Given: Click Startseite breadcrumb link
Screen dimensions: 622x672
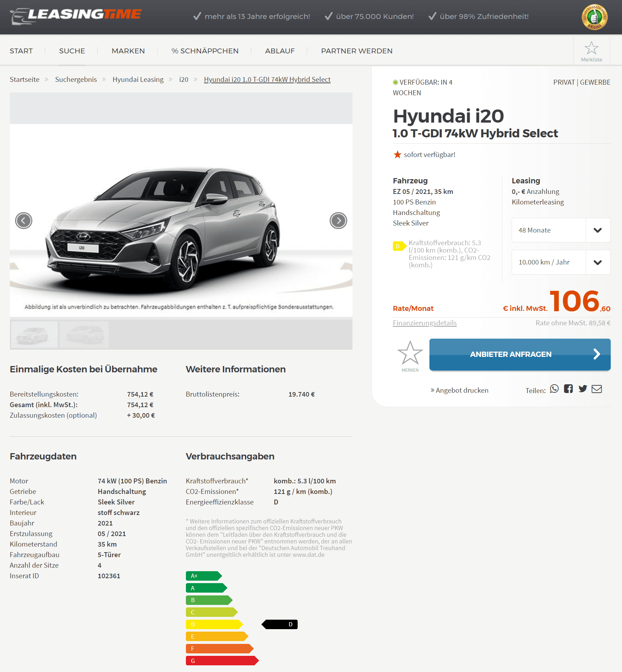Looking at the screenshot, I should [x=25, y=79].
